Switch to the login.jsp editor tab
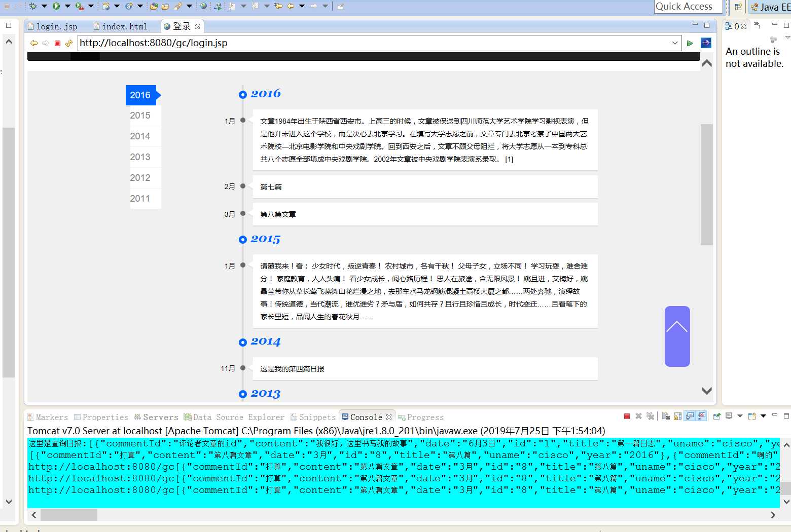The height and width of the screenshot is (532, 791). [53, 26]
